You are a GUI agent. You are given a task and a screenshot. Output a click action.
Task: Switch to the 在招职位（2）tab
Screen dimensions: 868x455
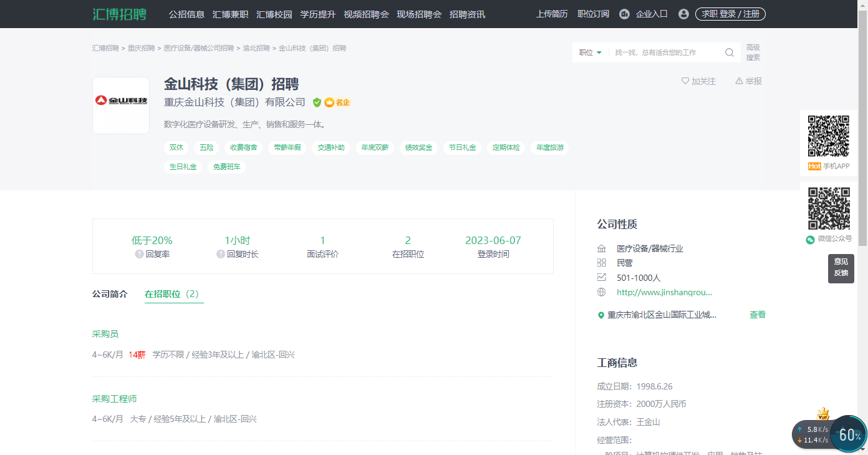tap(174, 294)
